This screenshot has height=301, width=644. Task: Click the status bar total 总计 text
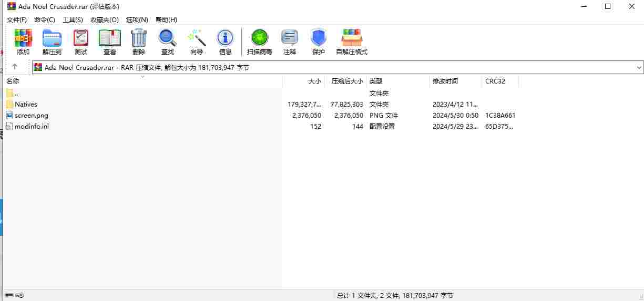395,296
